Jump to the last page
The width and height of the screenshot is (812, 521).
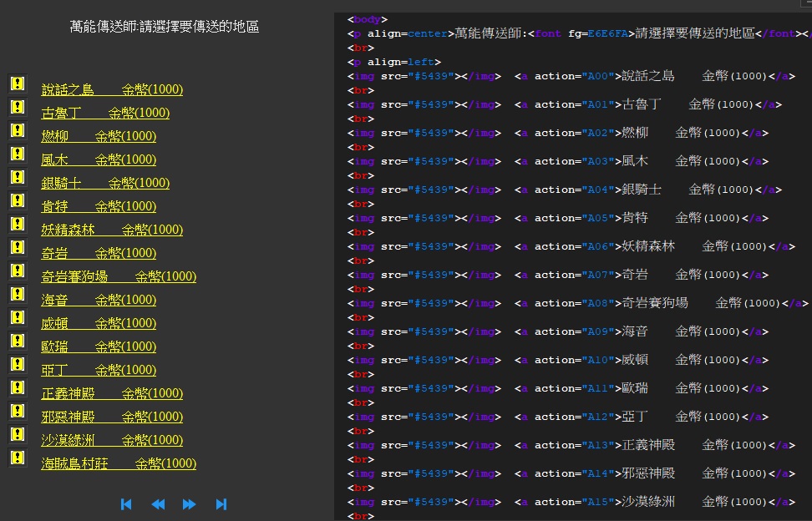[x=221, y=504]
